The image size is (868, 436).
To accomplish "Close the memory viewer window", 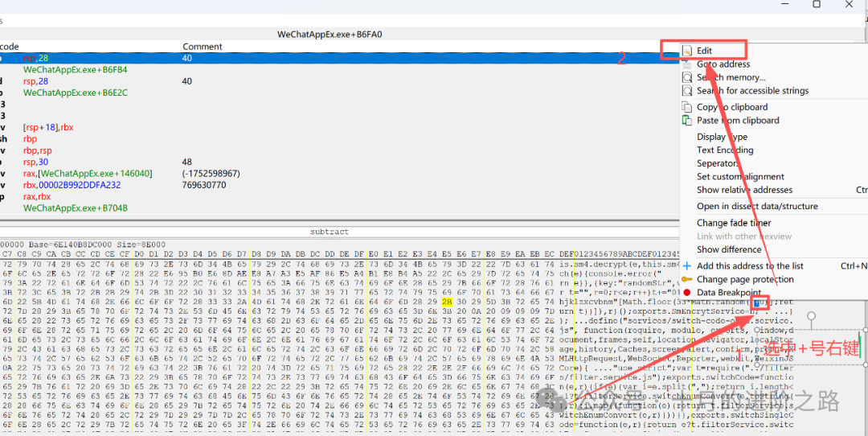I will pos(850,5).
